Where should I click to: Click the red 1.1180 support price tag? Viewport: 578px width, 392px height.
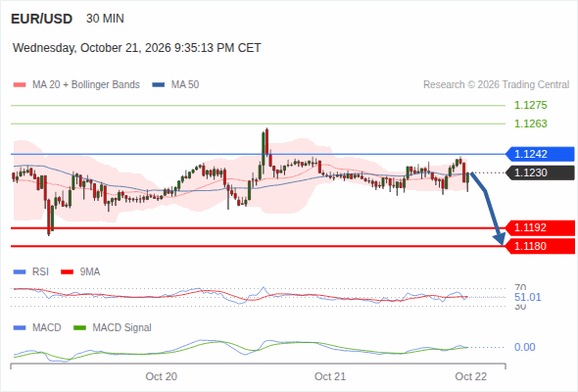click(x=540, y=246)
